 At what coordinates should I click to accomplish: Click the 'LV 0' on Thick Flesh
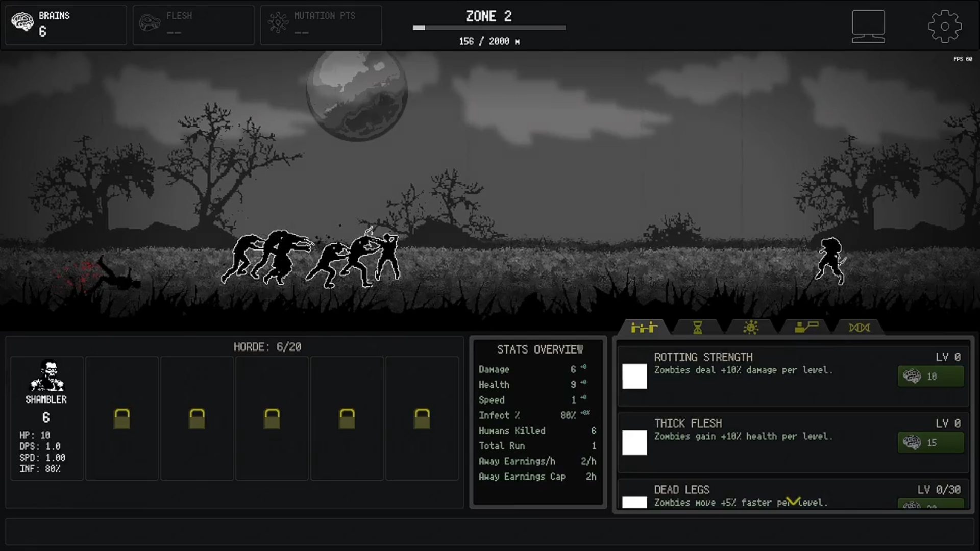948,423
